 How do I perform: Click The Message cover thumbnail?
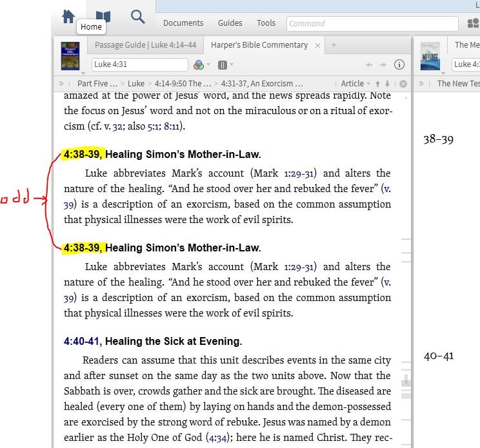(x=430, y=56)
